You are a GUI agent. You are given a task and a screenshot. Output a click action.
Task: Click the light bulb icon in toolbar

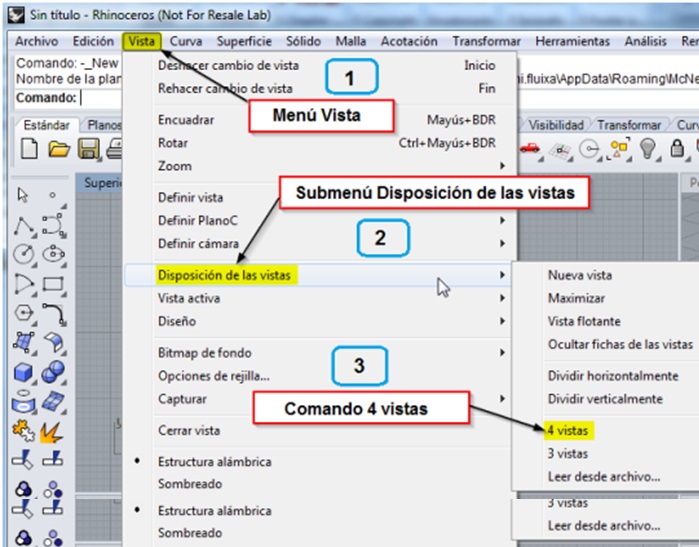click(x=649, y=149)
